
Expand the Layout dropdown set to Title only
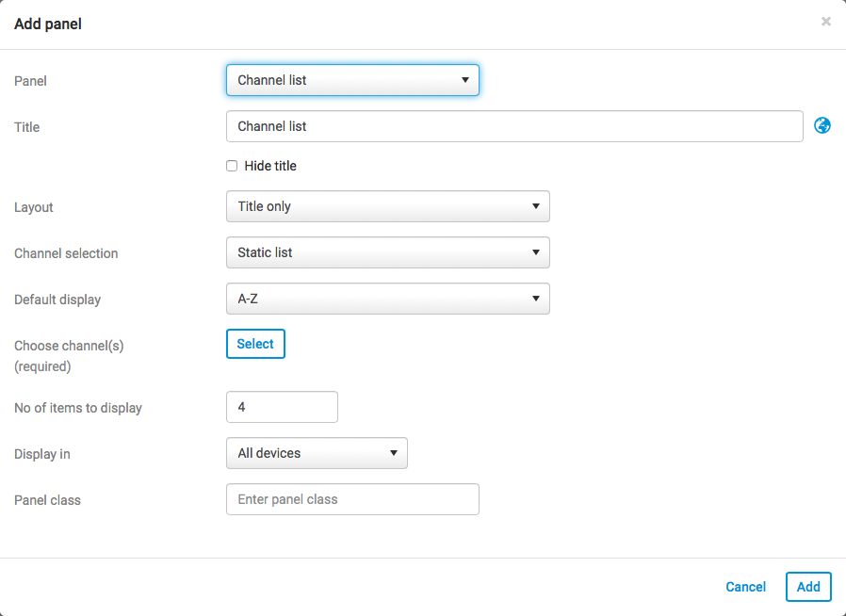[x=387, y=206]
